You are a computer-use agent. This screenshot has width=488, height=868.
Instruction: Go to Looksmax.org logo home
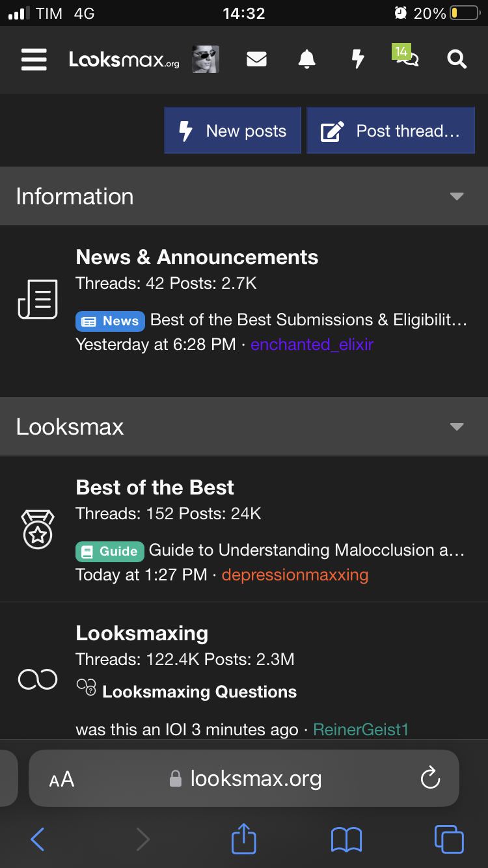124,60
